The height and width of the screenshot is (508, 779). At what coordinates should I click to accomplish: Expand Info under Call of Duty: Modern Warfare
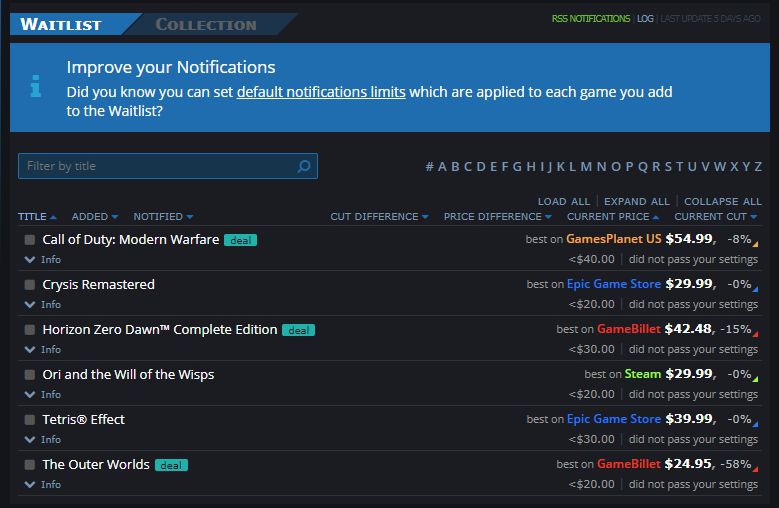(x=43, y=260)
